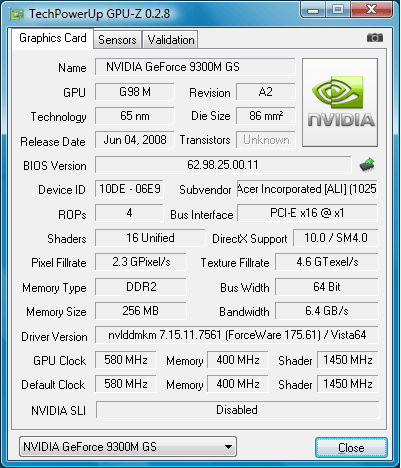Click the Subvendor Acer Incorporated field
The height and width of the screenshot is (468, 401).
tap(307, 189)
